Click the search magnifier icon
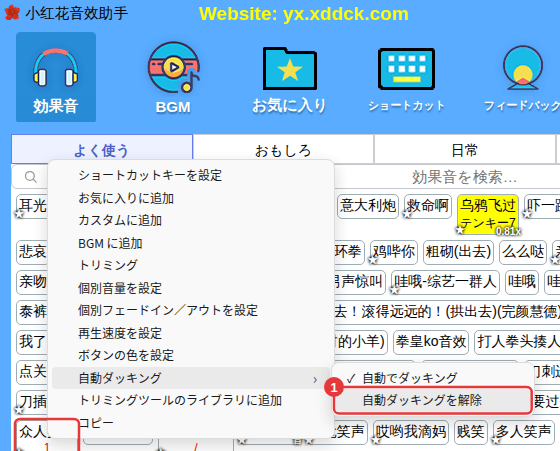Screen dimensions: 560x451 31,177
